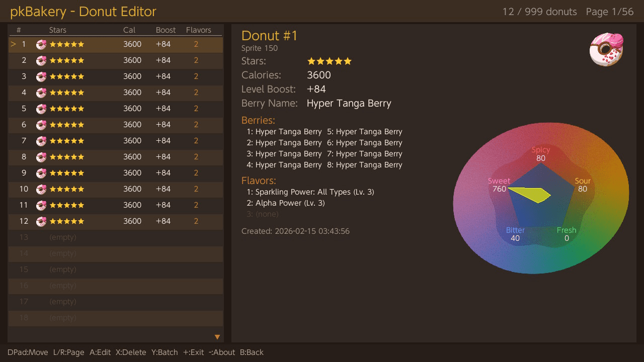The height and width of the screenshot is (362, 644).
Task: Click the Sweet 760 label on flavor chart
Action: coord(499,185)
